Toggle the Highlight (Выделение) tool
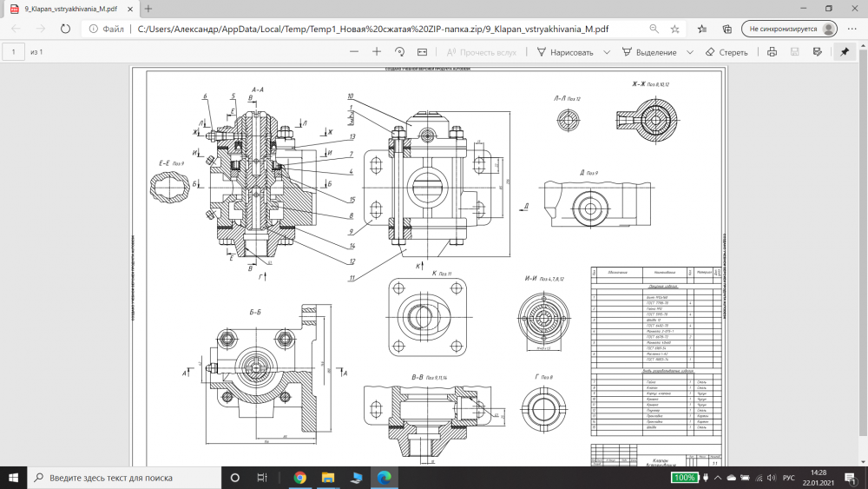Screen dimensions: 868x489 [649, 52]
